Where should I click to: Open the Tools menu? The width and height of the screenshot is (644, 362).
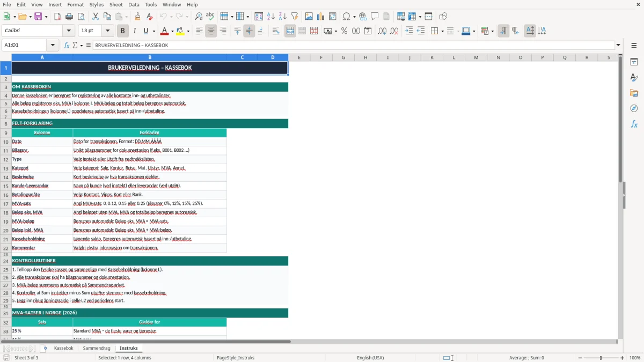(151, 4)
